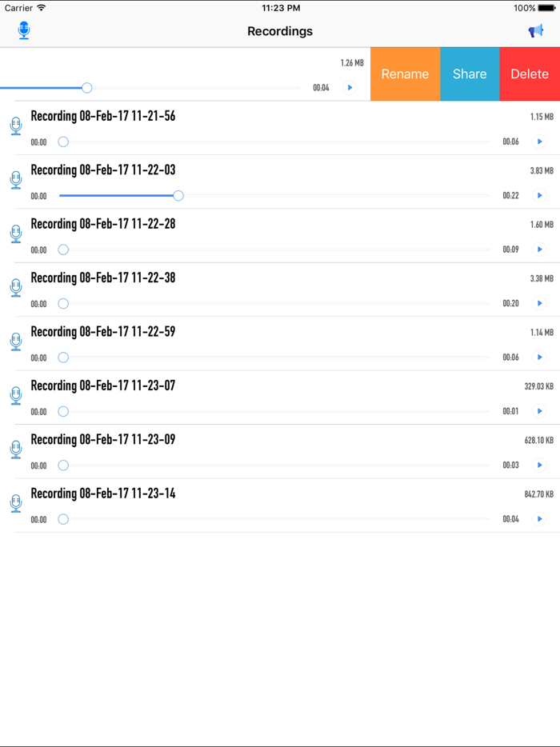The image size is (560, 747).
Task: Play Recording 08-Feb-17 11-23-07
Action: click(540, 411)
